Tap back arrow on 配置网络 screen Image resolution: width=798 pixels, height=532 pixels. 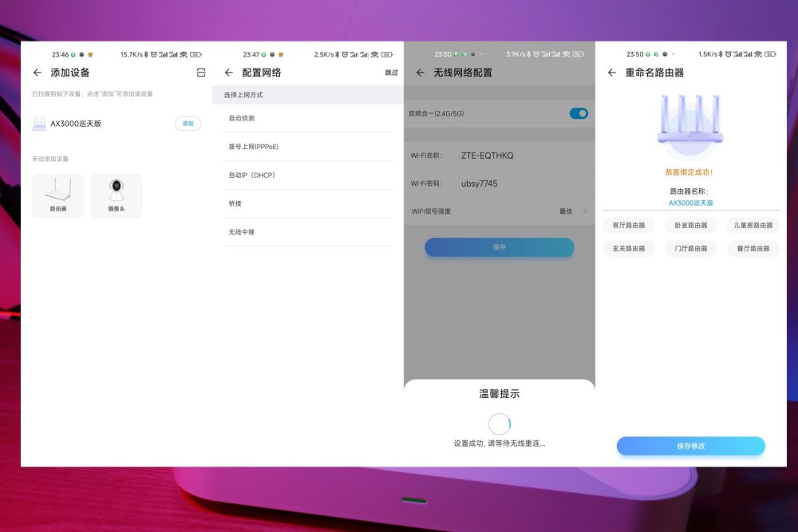point(229,73)
